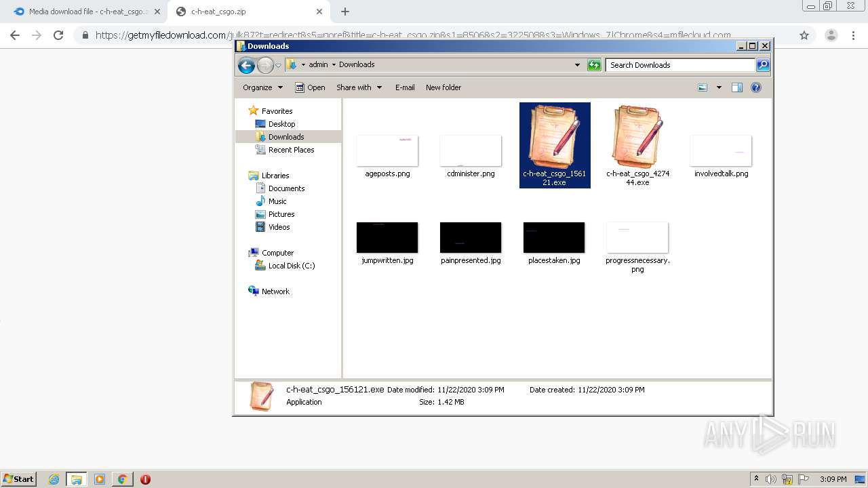Click Chrome back button
This screenshot has height=488, width=868.
[15, 35]
